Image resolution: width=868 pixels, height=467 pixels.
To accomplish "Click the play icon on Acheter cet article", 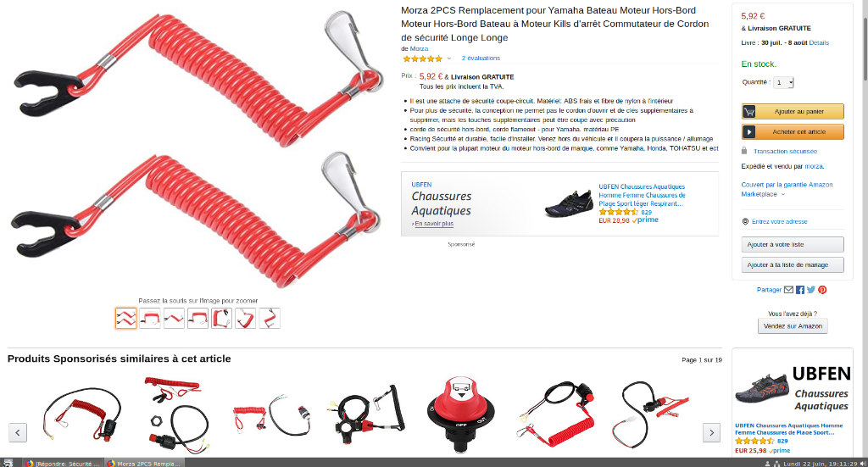I will [x=749, y=132].
